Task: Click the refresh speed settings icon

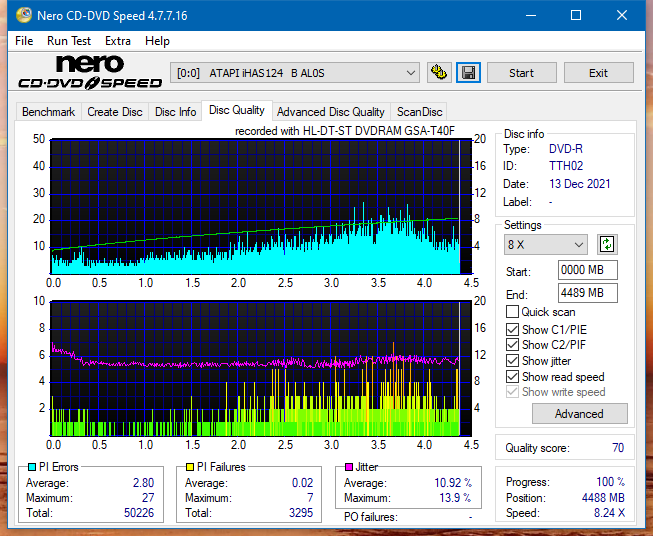Action: point(607,244)
